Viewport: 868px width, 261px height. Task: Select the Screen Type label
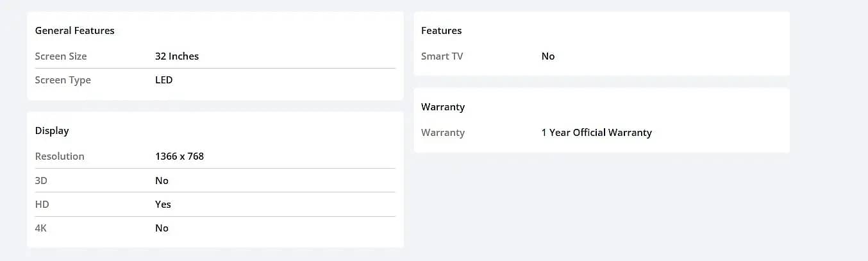coord(63,80)
